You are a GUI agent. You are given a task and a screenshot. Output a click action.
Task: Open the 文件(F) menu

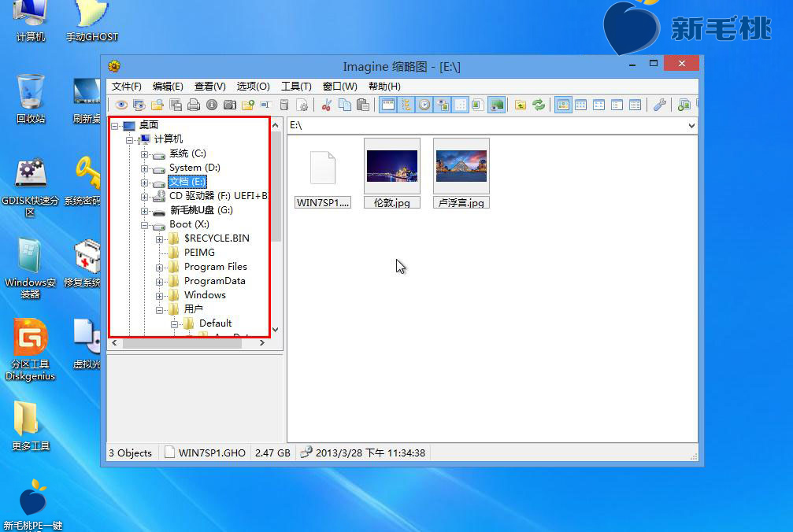tap(127, 87)
